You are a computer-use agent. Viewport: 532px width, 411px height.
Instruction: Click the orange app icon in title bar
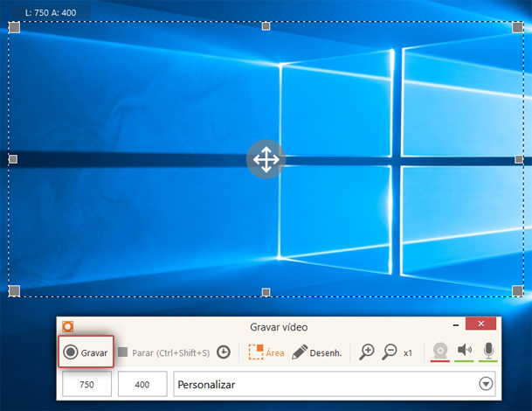click(68, 326)
